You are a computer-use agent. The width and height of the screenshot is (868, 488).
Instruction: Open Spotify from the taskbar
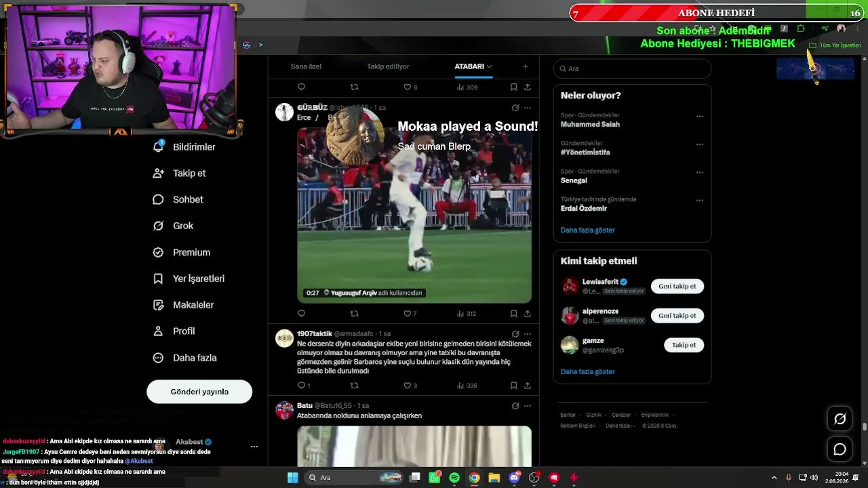click(454, 477)
